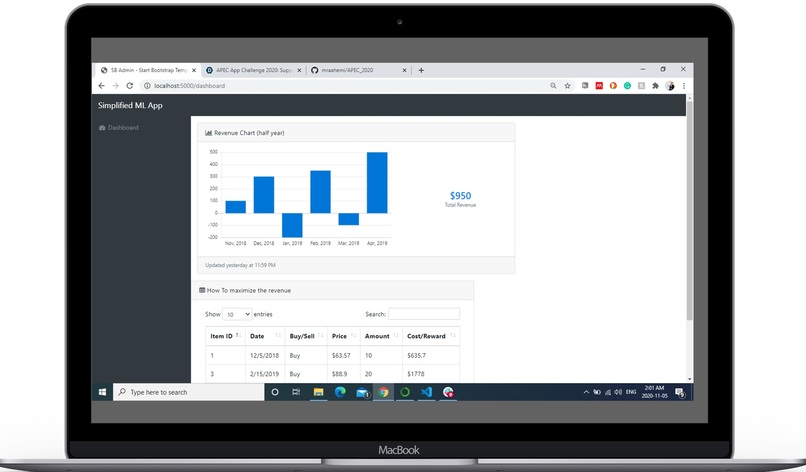
Task: Click the table Search input field
Action: (x=424, y=314)
